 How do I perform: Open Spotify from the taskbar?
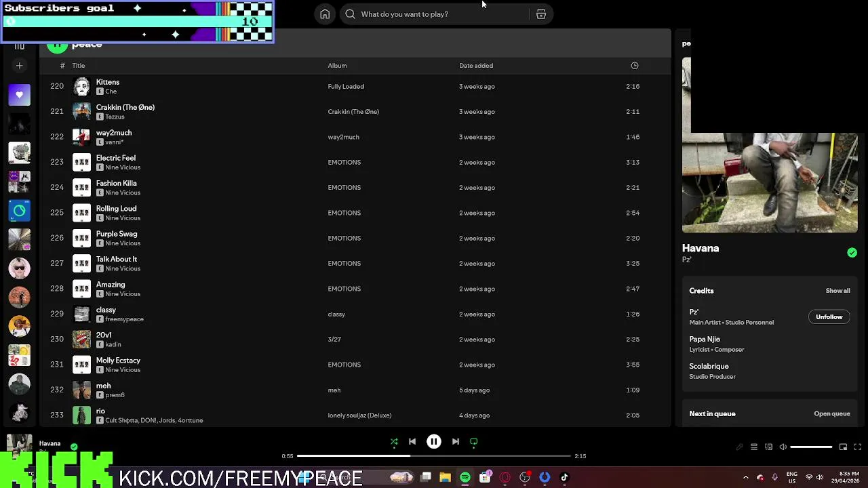click(x=465, y=478)
